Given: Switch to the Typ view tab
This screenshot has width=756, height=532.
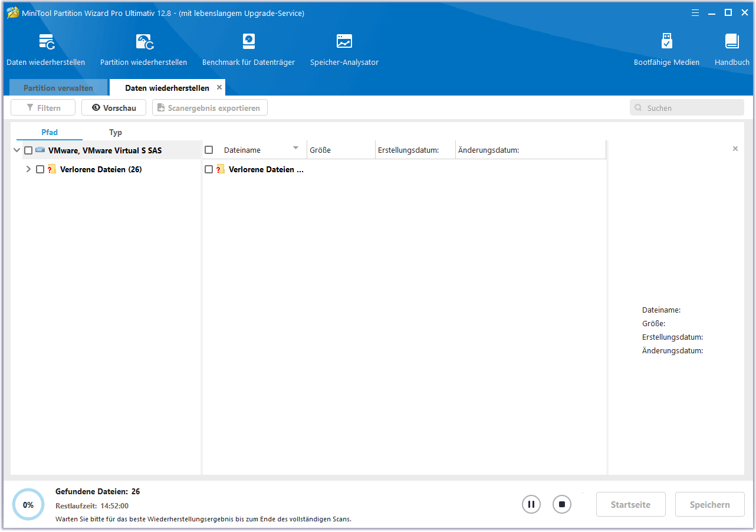Looking at the screenshot, I should coord(116,132).
